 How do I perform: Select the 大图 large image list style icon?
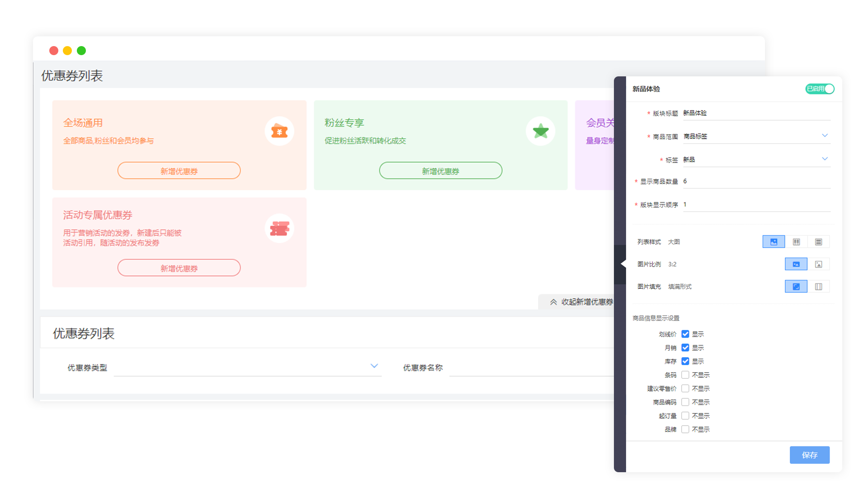(x=774, y=242)
